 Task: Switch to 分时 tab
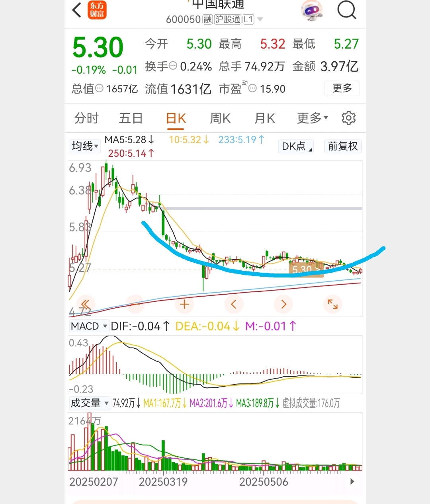pyautogui.click(x=86, y=118)
